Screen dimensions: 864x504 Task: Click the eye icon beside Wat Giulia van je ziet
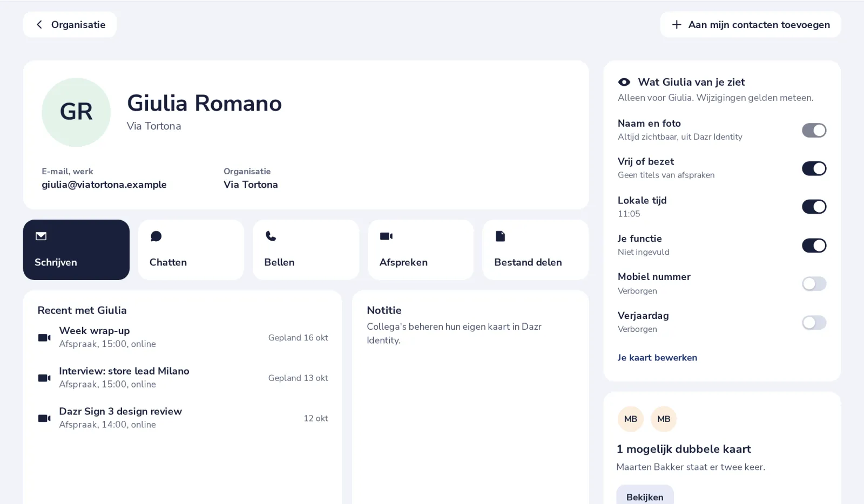coord(624,82)
